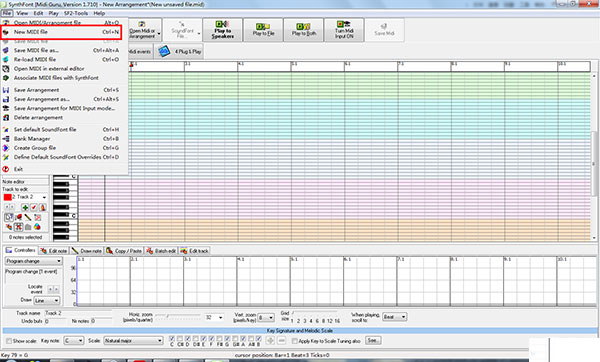600x362 pixels.
Task: Click the red Track 2 color swatch
Action: (x=7, y=197)
